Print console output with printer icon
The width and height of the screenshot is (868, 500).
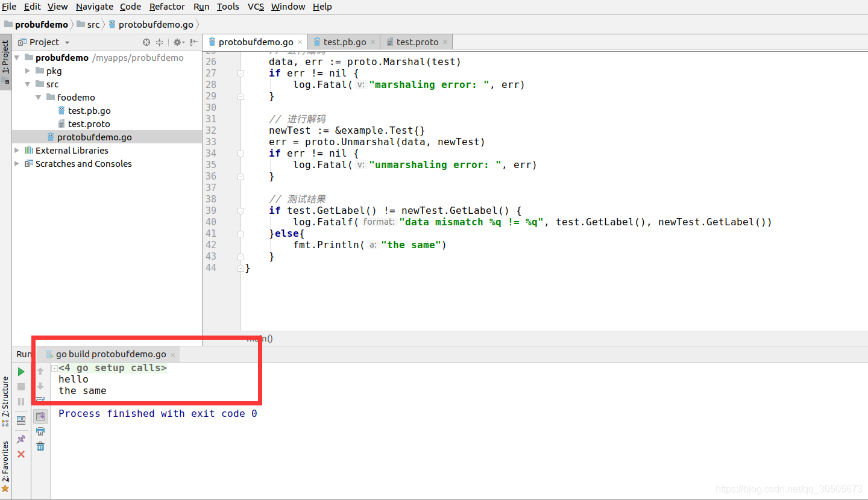[x=40, y=431]
